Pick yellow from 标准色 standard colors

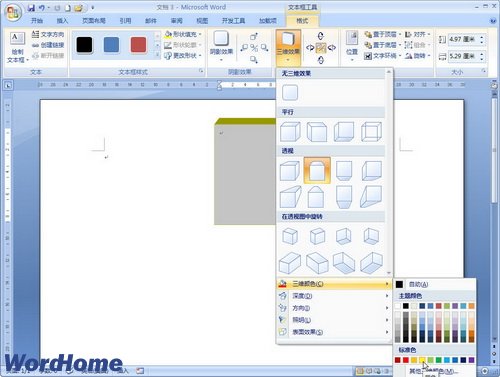(422, 360)
